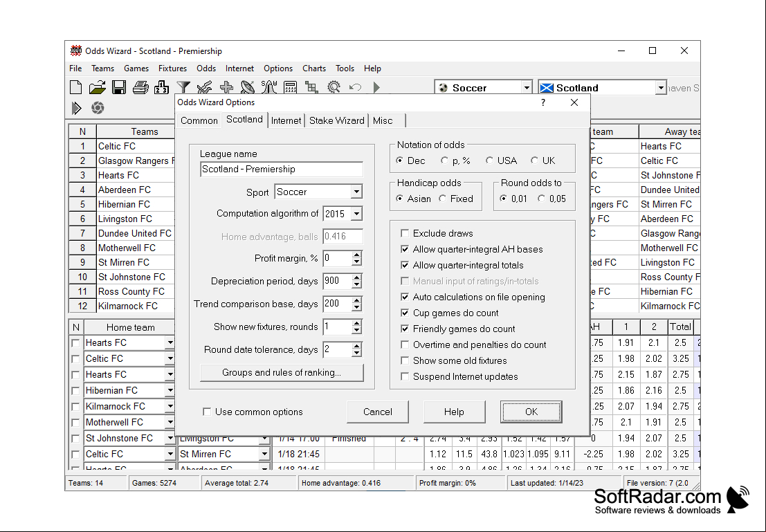Enable Overtime and penalties do count

point(405,345)
